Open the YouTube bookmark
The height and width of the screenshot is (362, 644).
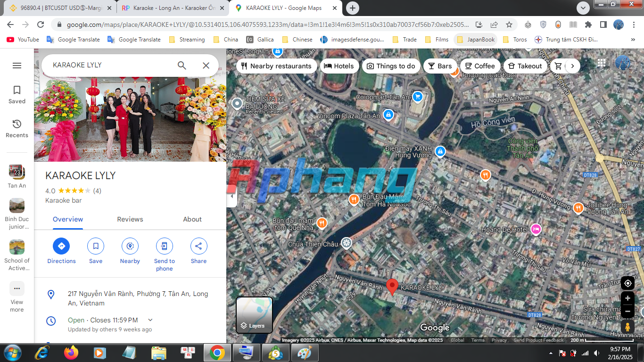click(x=23, y=40)
